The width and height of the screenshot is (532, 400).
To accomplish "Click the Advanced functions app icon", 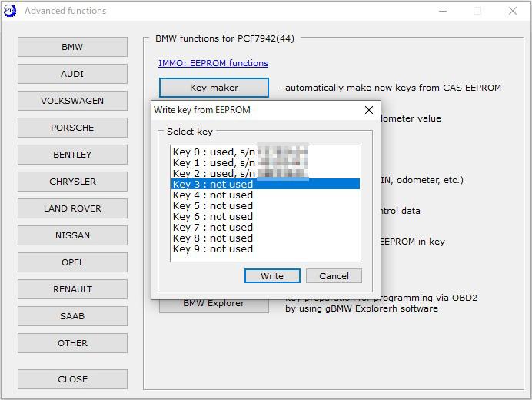I will [10, 11].
